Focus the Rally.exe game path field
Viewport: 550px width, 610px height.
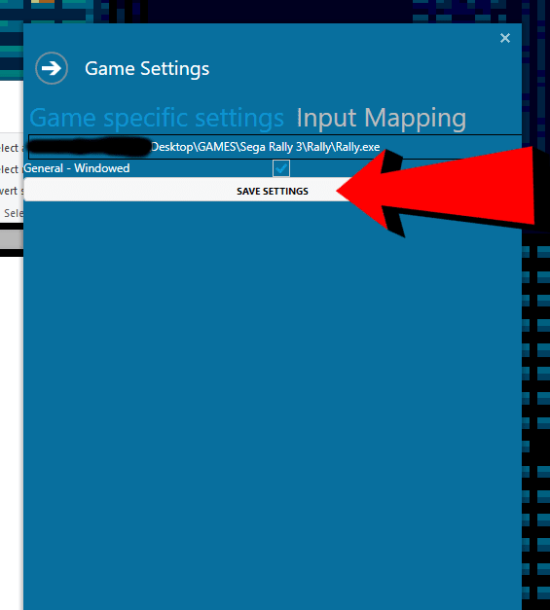coord(275,147)
